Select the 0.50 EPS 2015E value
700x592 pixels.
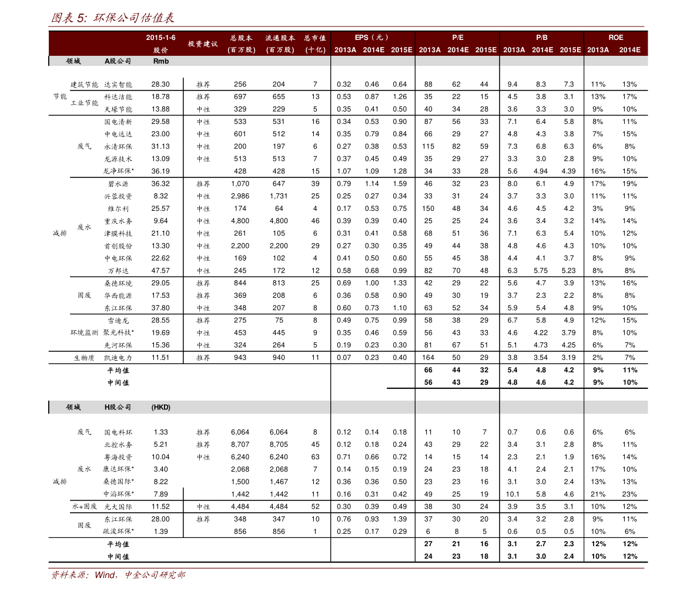pos(400,482)
